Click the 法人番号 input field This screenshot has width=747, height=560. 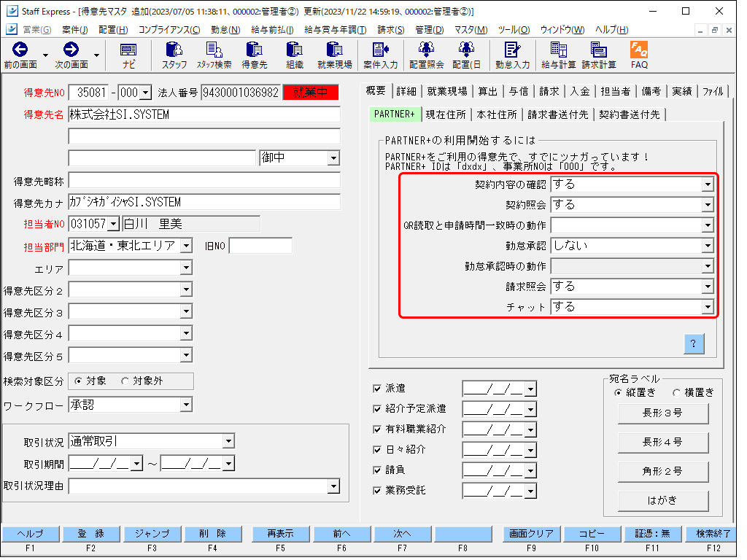241,93
